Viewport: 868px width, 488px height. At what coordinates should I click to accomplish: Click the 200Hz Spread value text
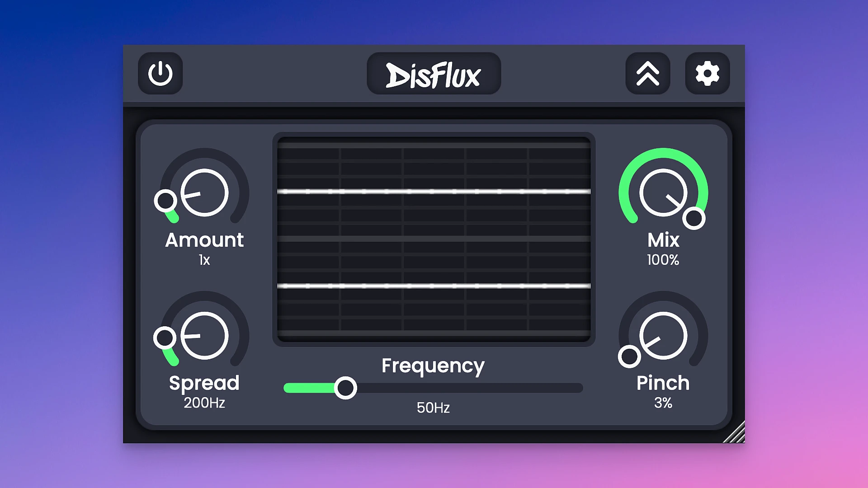click(x=204, y=403)
